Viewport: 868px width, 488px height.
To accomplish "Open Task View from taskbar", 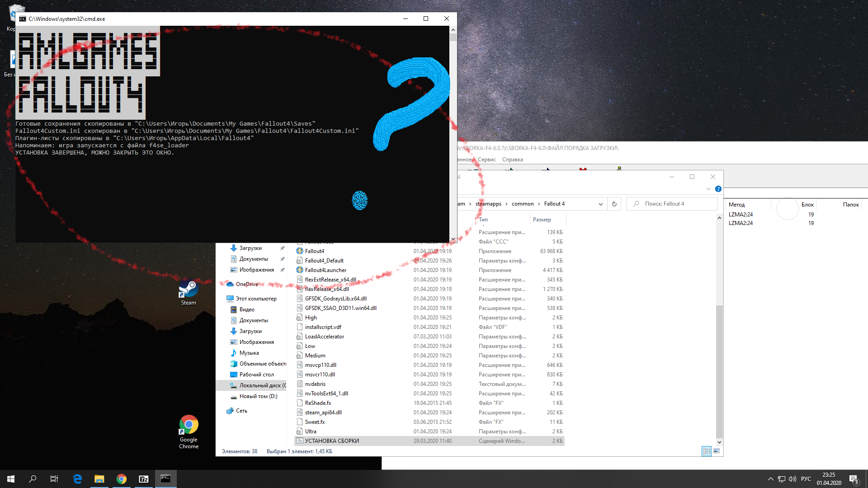I will (54, 479).
